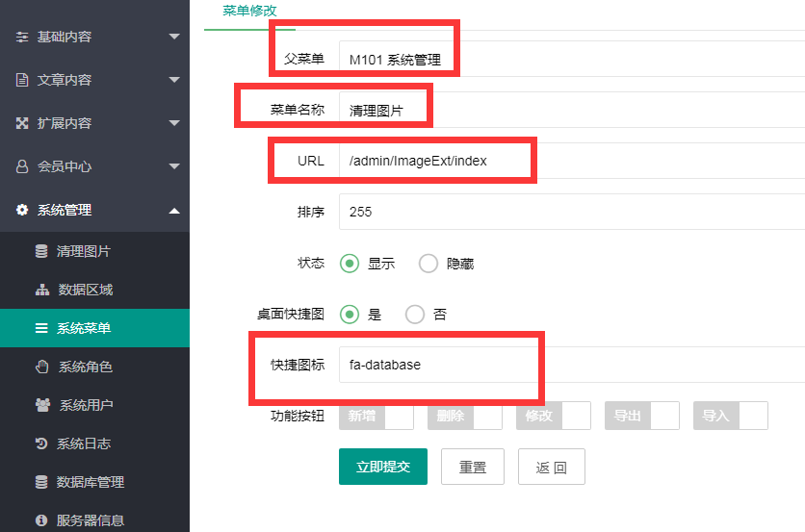Click the database icon beside 清理图片
The height and width of the screenshot is (532, 805).
tap(41, 252)
